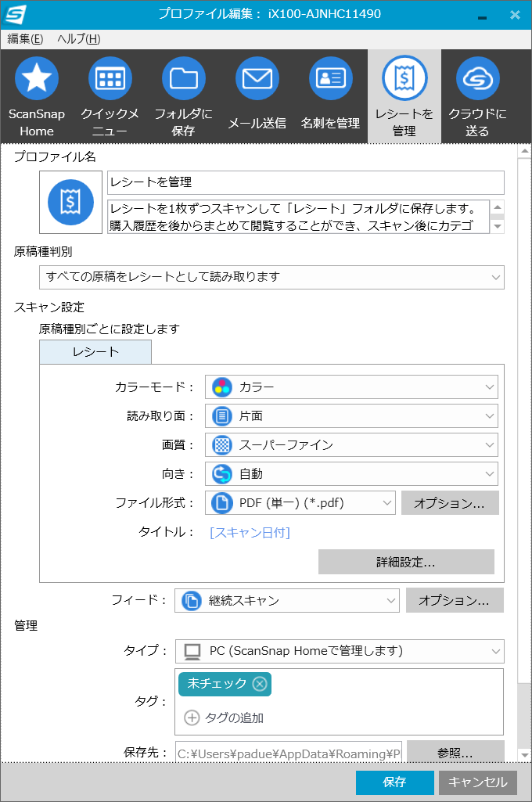This screenshot has height=802, width=532.
Task: Click main panel scroll down arrow
Action: pos(524,755)
